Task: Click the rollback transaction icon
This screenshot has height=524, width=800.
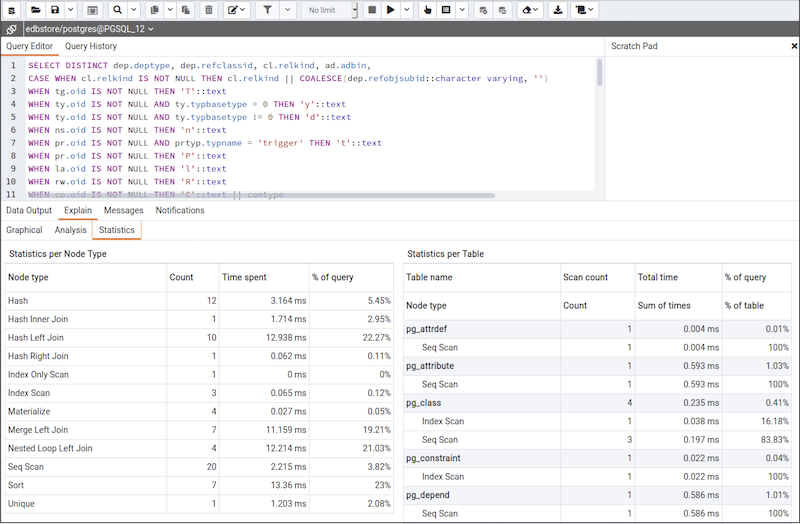Action: (x=503, y=10)
